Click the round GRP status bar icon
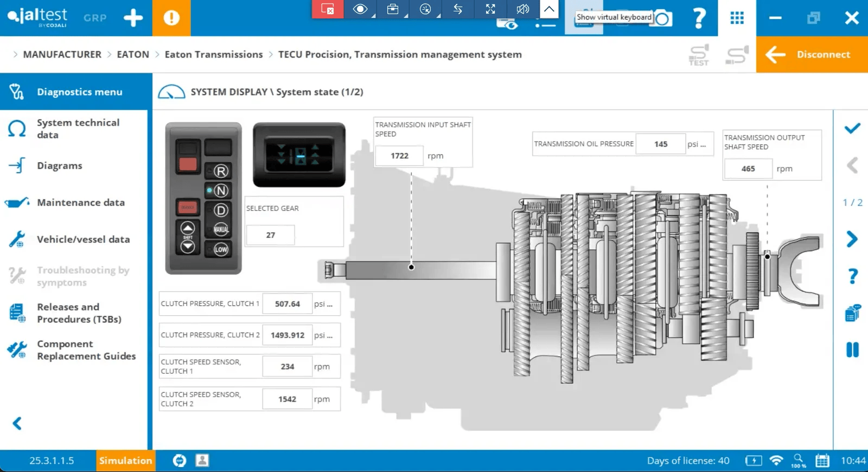This screenshot has height=472, width=868. 180,461
